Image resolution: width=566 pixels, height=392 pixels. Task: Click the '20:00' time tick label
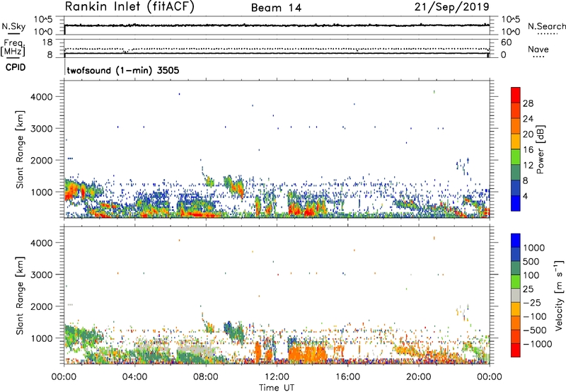click(x=418, y=377)
